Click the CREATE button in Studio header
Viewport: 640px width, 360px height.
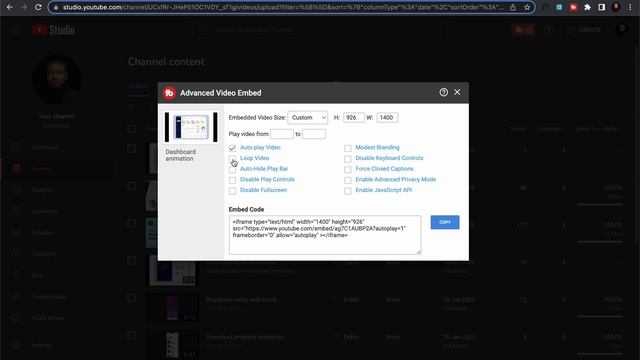pos(584,30)
